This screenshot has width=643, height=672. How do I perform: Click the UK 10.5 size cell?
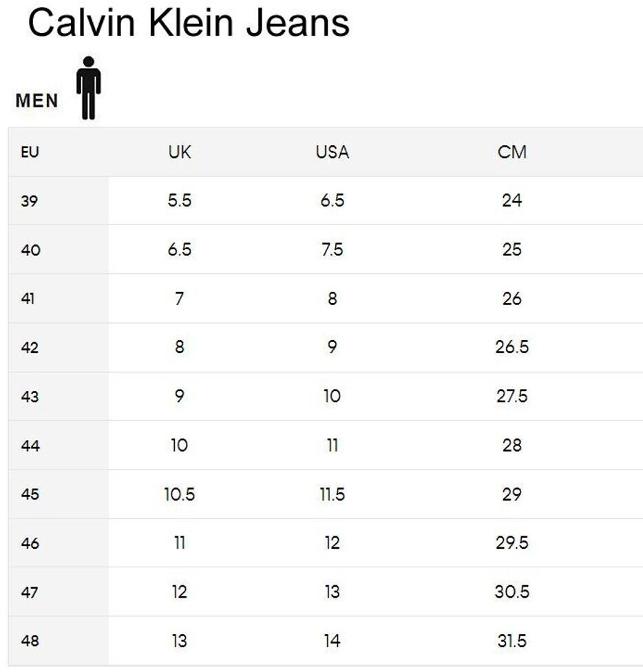(x=180, y=494)
